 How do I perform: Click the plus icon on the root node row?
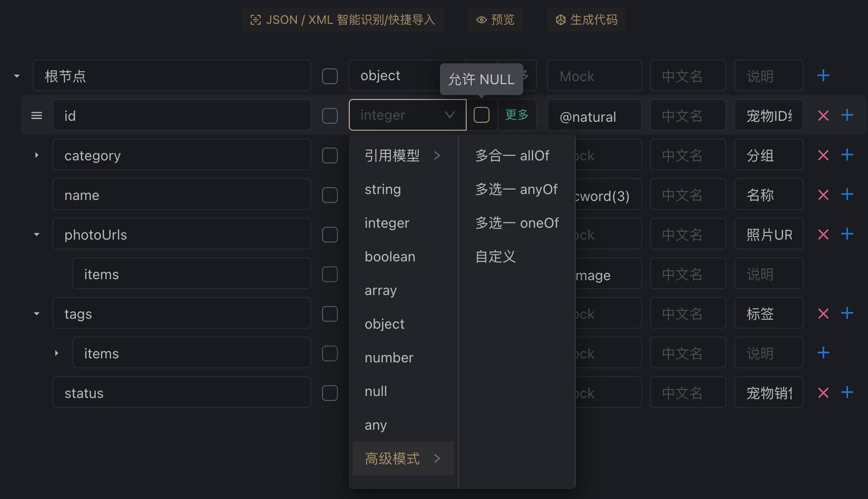(x=823, y=76)
